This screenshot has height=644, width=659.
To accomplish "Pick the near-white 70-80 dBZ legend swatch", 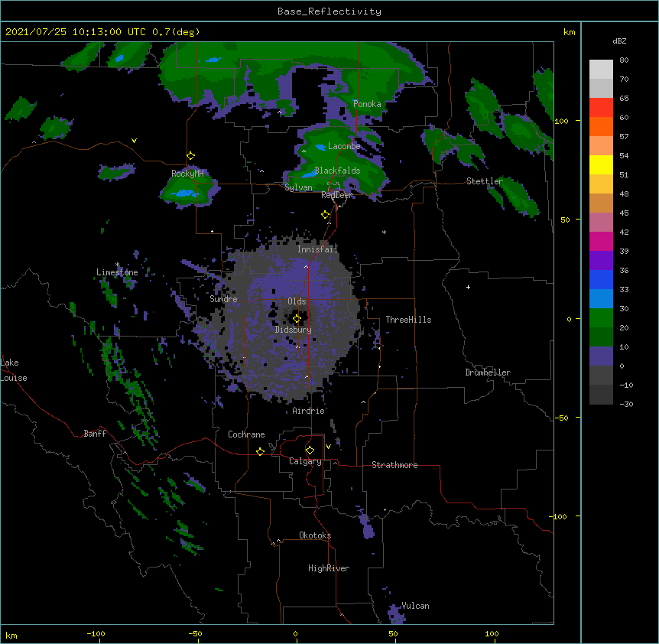I will click(x=601, y=70).
